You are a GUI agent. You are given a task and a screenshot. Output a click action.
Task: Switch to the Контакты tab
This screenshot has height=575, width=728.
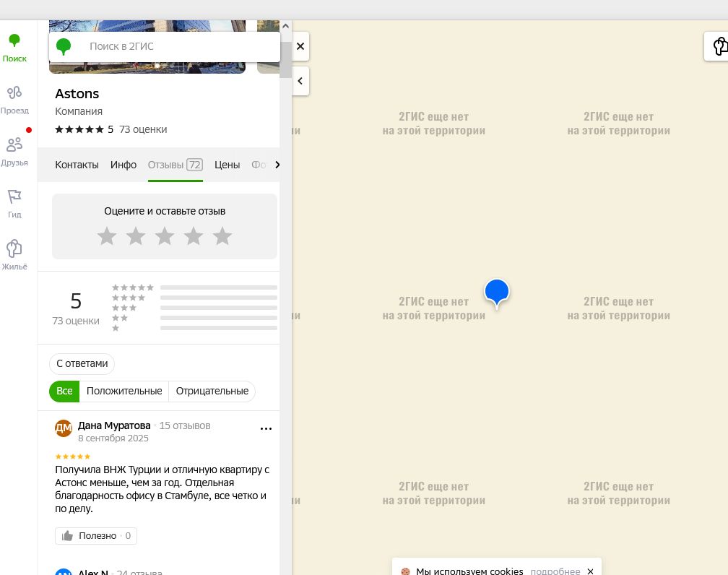pos(77,165)
